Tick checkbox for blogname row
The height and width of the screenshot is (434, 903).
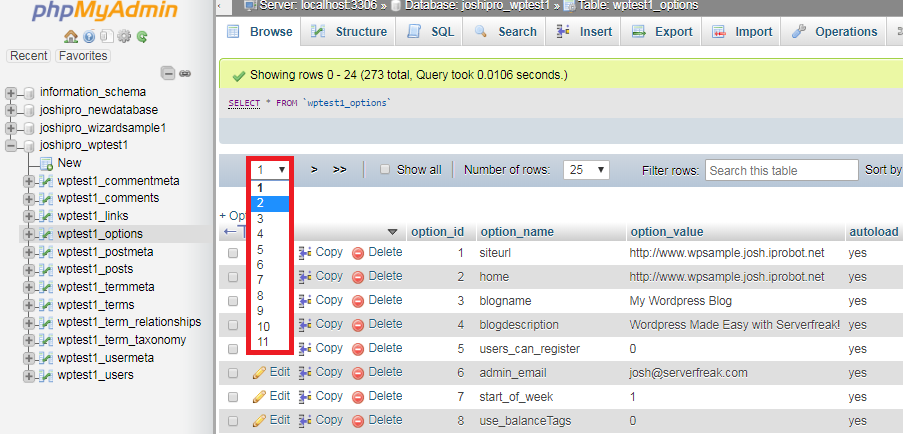click(233, 301)
